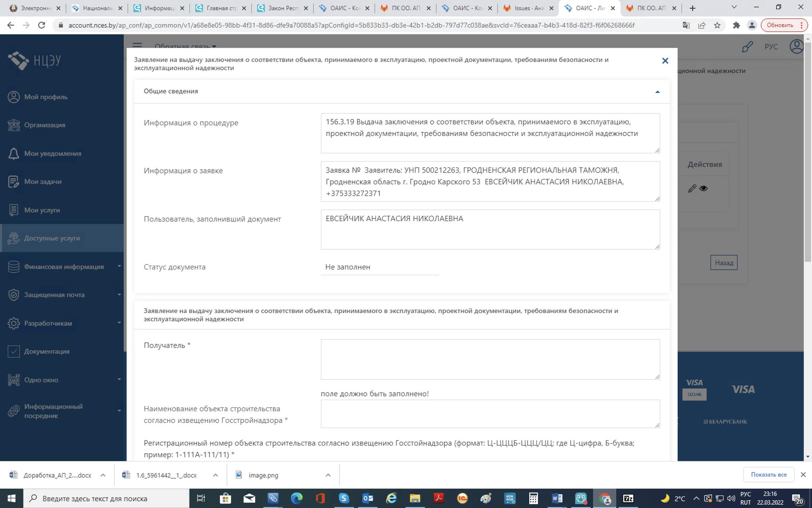812x508 pixels.
Task: Click the Документация checkmark icon
Action: (x=14, y=351)
